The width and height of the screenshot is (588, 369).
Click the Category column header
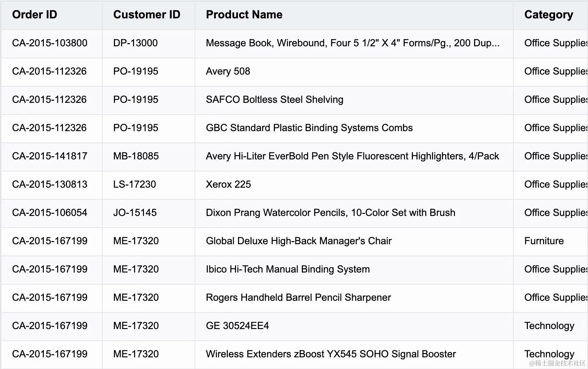tap(551, 15)
